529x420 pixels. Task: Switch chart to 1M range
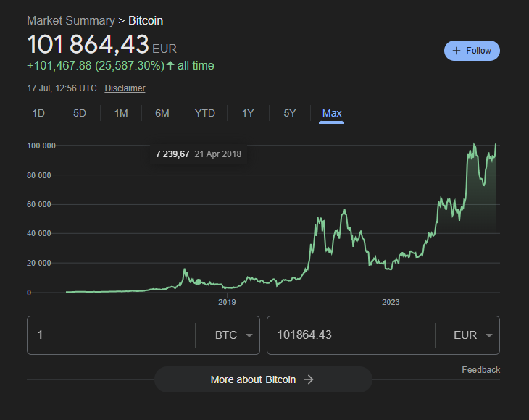point(121,113)
